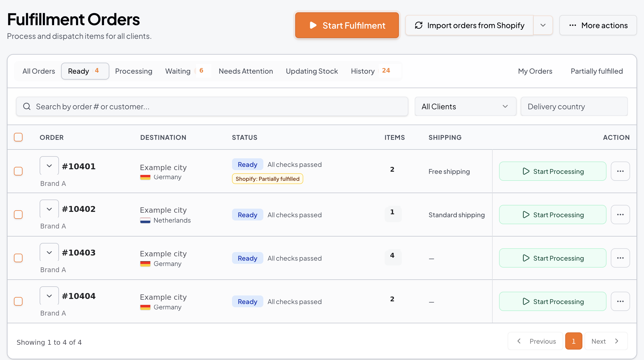Select page 1 in pagination
This screenshot has height=360, width=644.
(x=574, y=341)
